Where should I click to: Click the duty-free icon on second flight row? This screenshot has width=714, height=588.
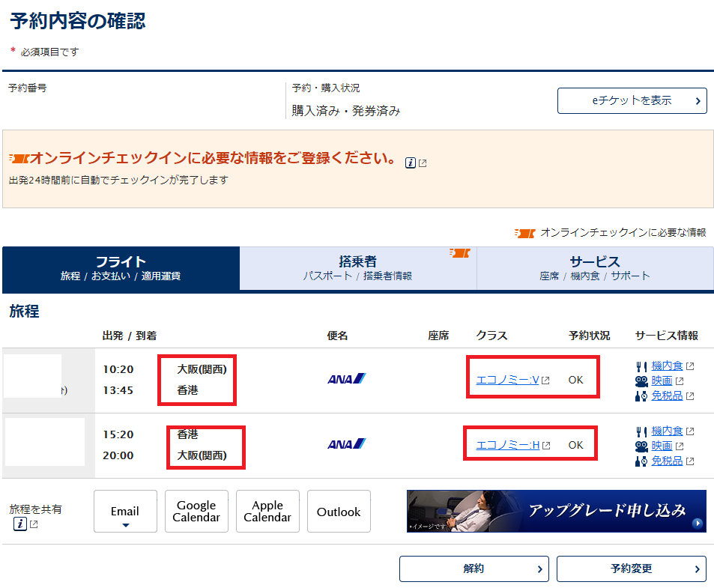click(x=641, y=461)
